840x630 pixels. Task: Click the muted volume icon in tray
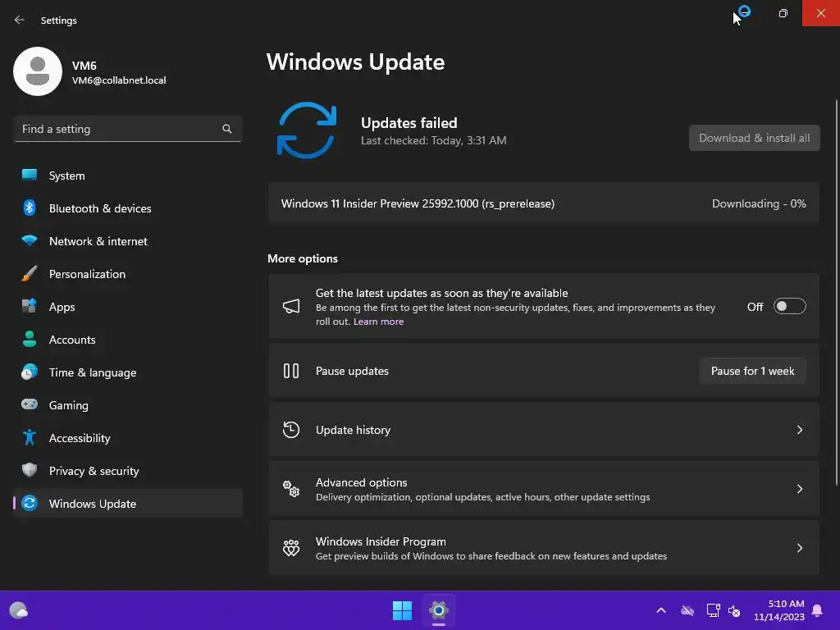734,610
